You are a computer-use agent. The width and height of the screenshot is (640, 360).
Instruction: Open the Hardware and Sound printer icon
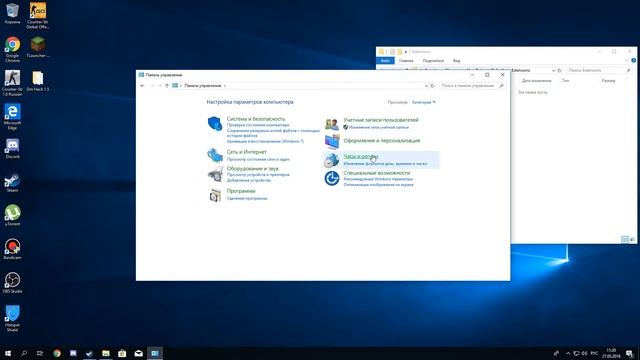[x=215, y=174]
